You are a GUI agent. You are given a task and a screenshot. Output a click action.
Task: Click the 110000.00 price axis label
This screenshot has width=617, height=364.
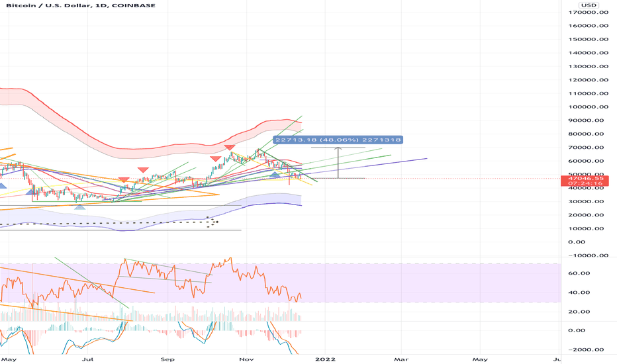pos(589,93)
